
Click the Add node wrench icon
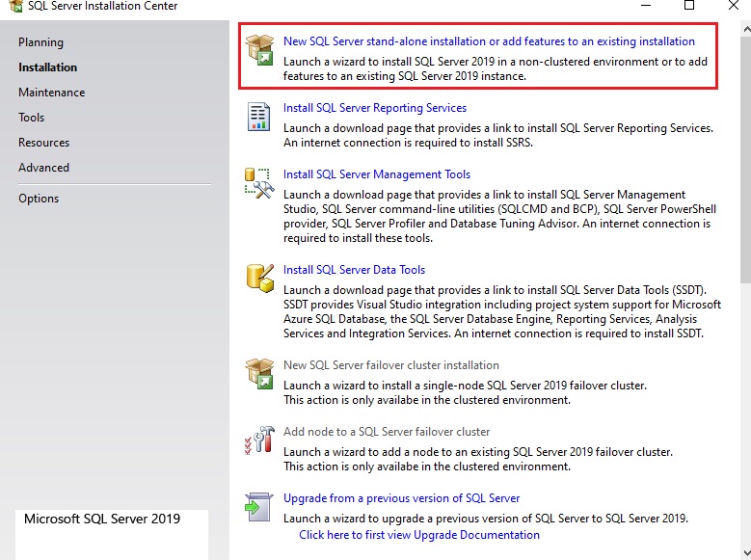[x=259, y=440]
